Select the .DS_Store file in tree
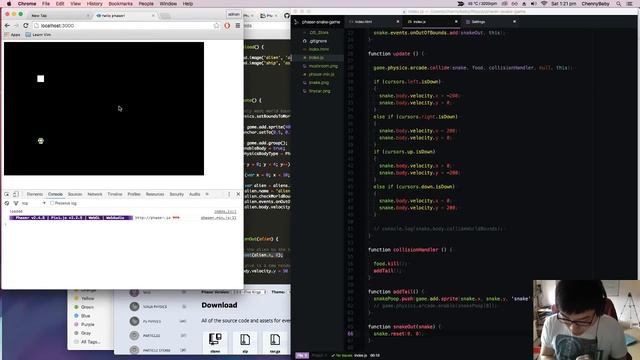Image resolution: width=640 pixels, height=360 pixels. [319, 32]
